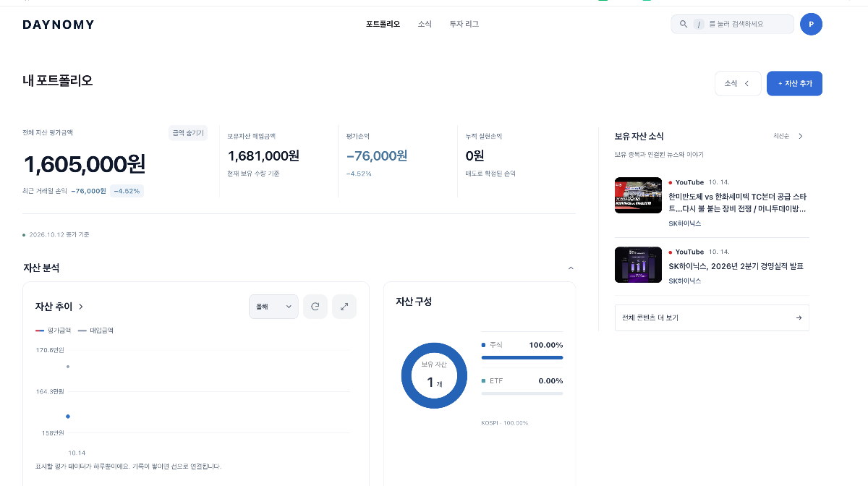Collapse the 자산 분석 section chevron
The image size is (868, 486).
(x=571, y=268)
